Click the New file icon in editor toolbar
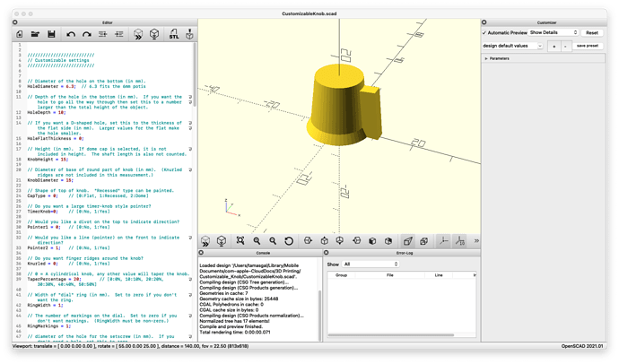This screenshot has width=619, height=364. (x=20, y=34)
